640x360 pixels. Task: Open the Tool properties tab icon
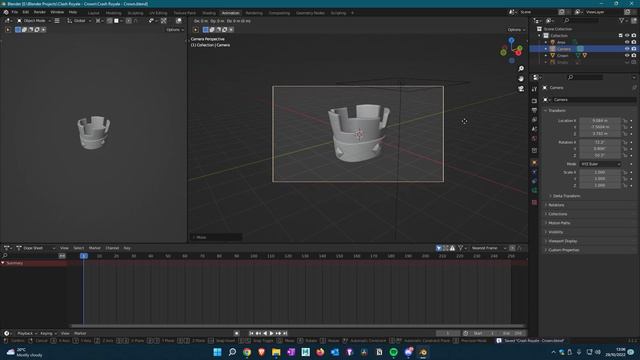pos(534,89)
